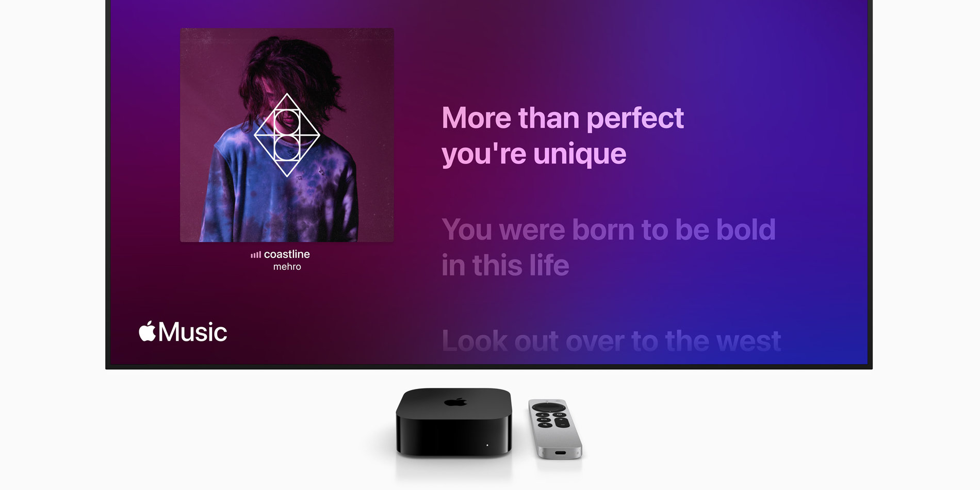Jump to lyric line More than perfect
980x490 pixels.
click(563, 118)
